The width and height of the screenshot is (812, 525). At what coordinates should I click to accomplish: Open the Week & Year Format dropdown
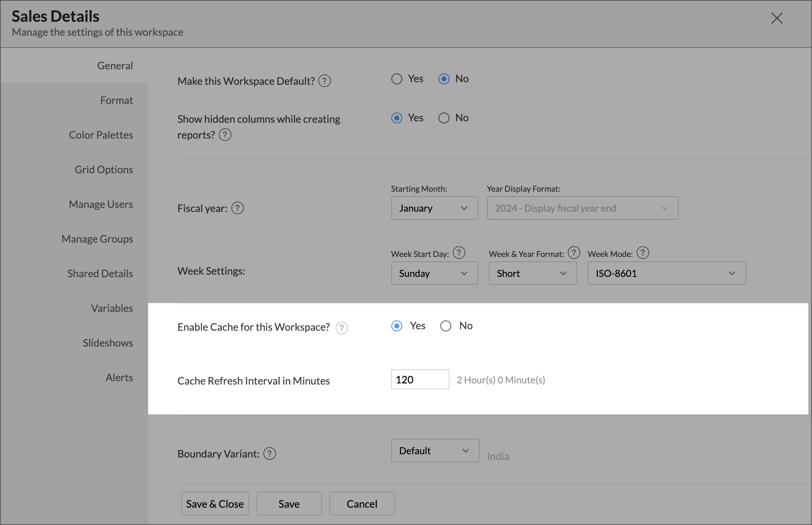click(x=533, y=273)
